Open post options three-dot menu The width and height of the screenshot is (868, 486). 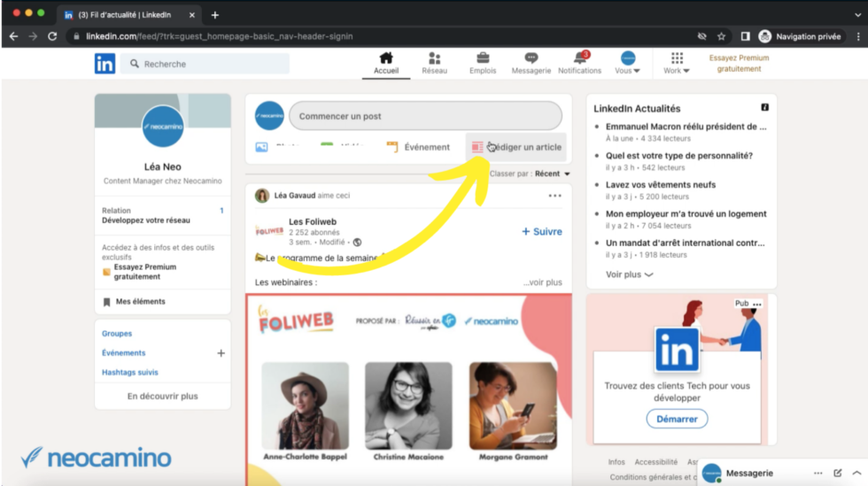554,196
